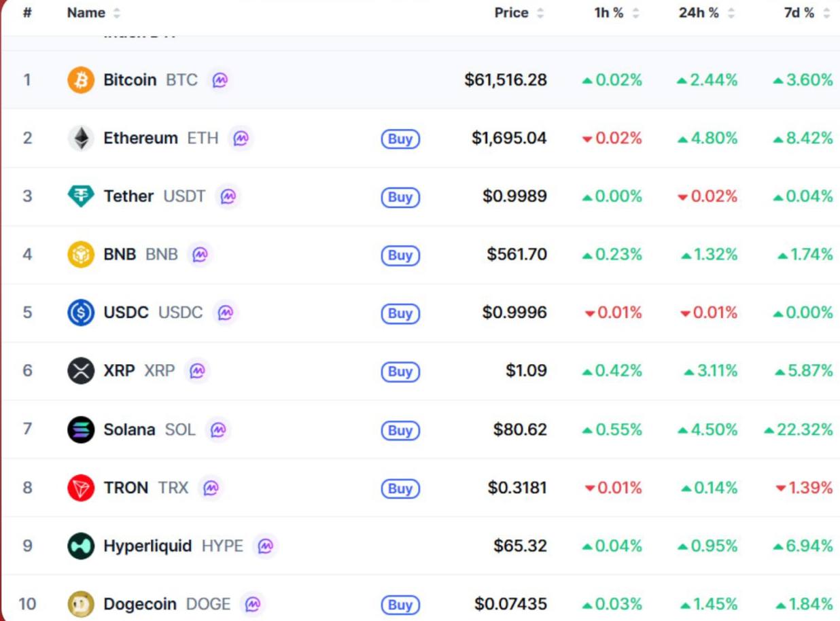Click the Tether green logo icon

pyautogui.click(x=81, y=196)
